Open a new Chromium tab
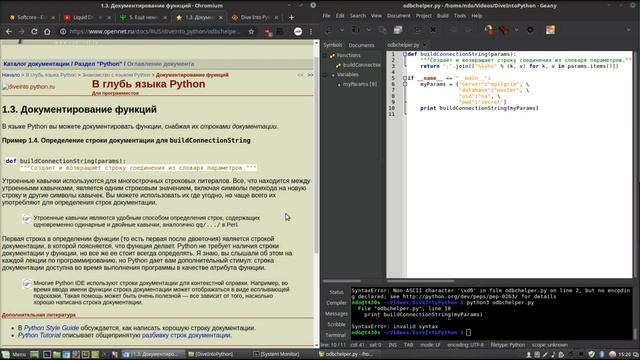This screenshot has width=640, height=360. point(291,18)
